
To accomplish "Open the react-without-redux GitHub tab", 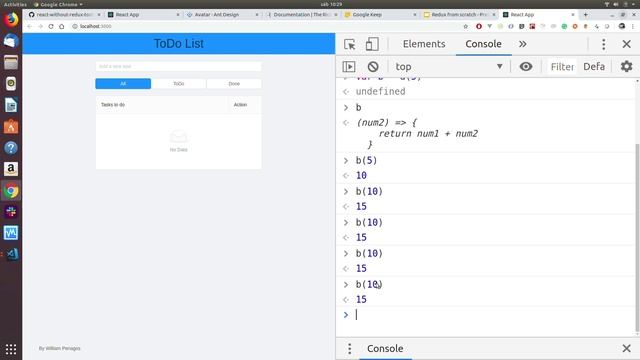I will [x=64, y=15].
